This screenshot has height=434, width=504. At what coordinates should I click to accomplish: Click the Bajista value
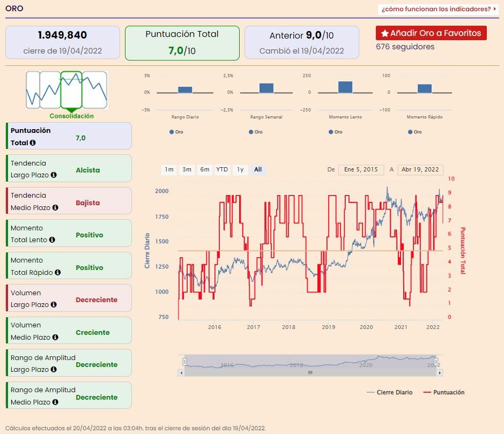tap(88, 203)
